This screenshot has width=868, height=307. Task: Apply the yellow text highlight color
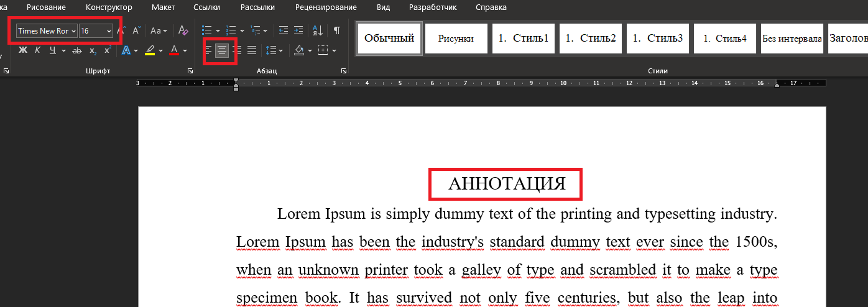point(149,50)
